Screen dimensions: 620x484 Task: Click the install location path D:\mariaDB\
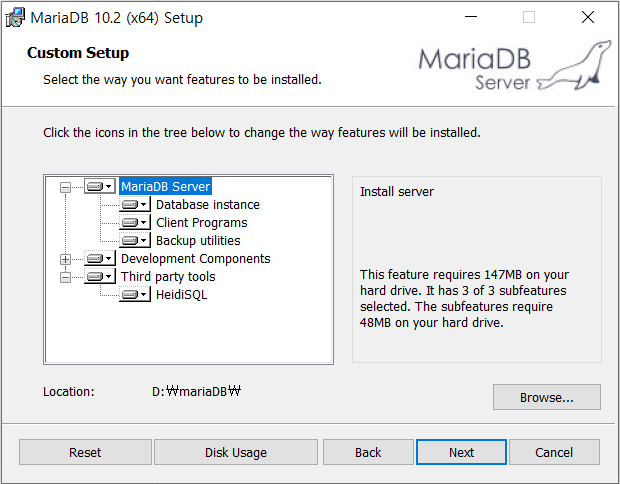pyautogui.click(x=196, y=391)
